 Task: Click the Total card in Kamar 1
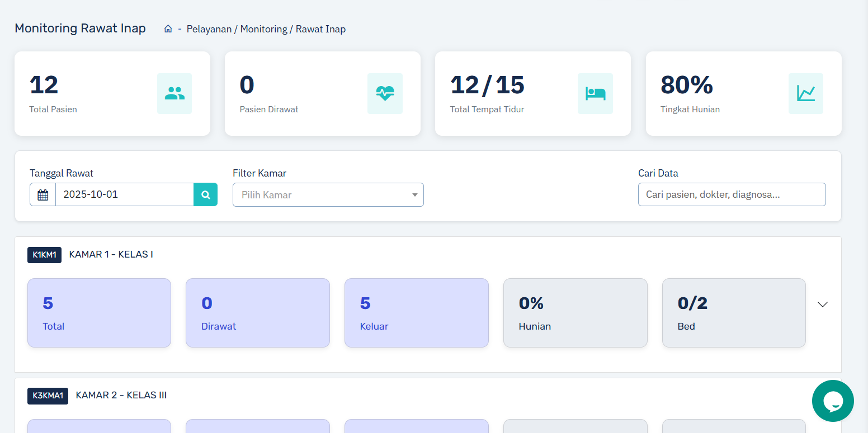coord(99,313)
